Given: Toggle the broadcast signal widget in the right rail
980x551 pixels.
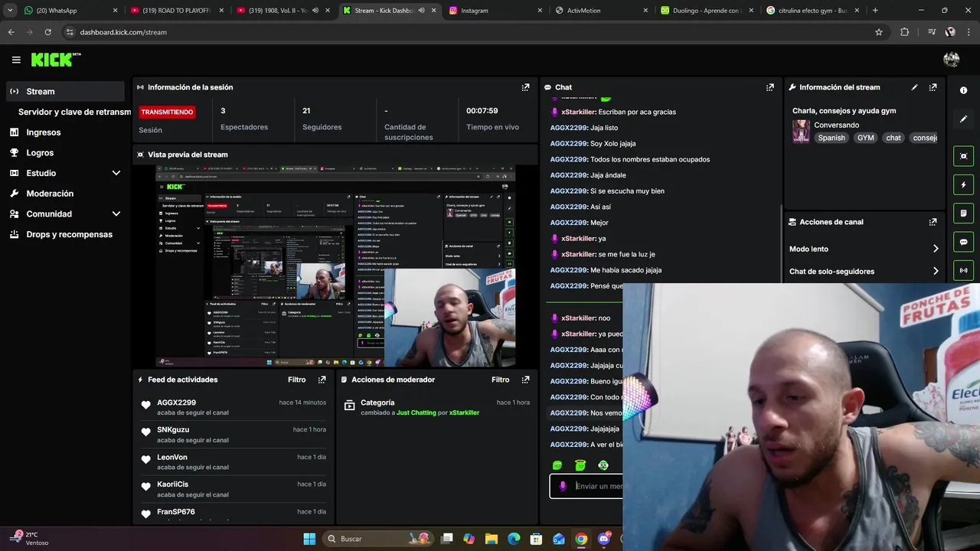Looking at the screenshot, I should [963, 270].
